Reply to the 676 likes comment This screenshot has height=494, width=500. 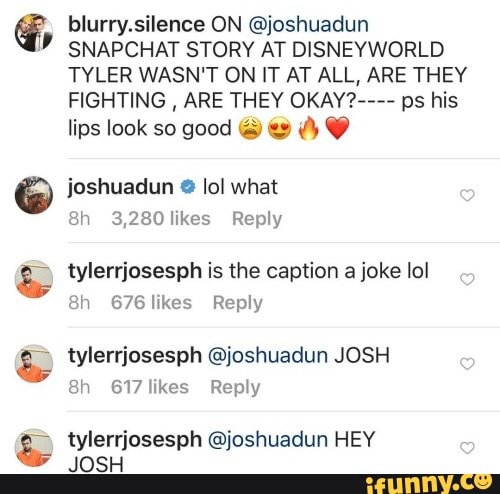238,303
